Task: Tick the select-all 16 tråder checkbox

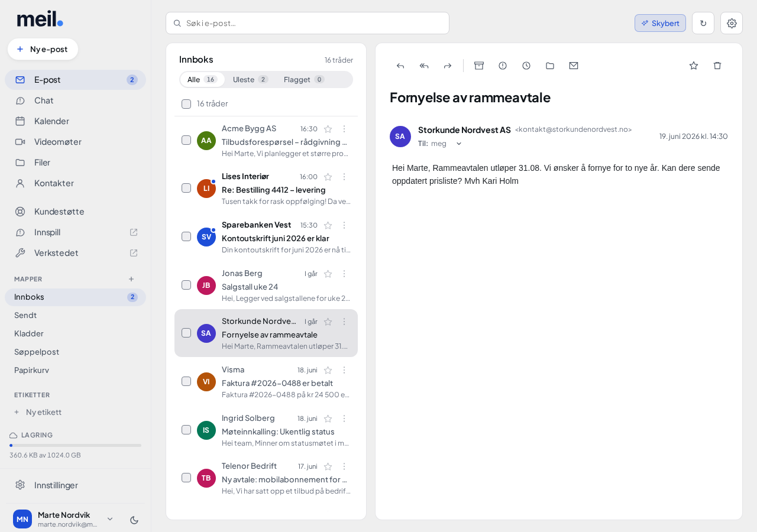Action: click(x=186, y=104)
